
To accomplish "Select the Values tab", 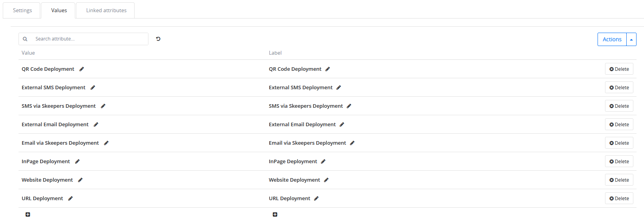I will pos(59,11).
